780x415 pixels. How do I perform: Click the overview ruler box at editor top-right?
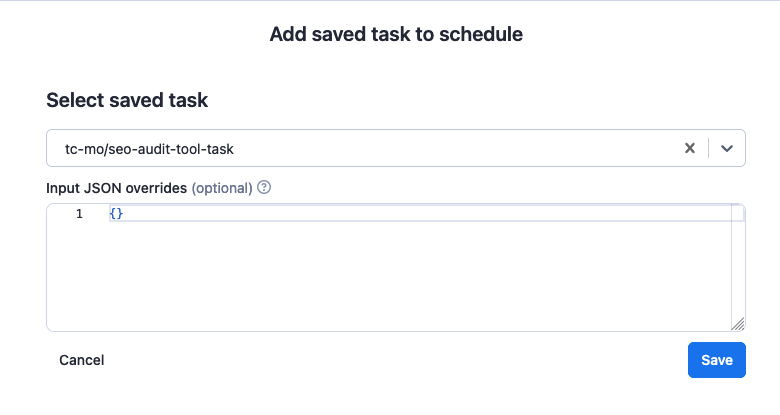pos(738,212)
